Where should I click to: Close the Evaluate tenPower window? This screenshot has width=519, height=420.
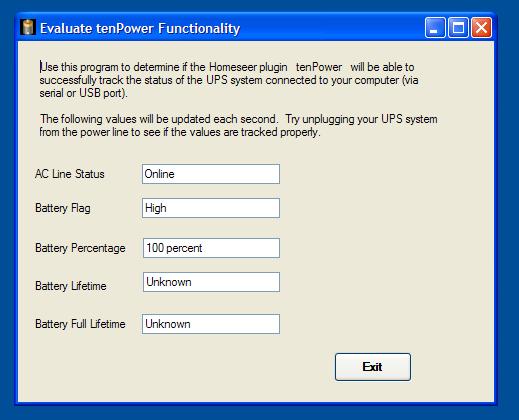click(481, 27)
